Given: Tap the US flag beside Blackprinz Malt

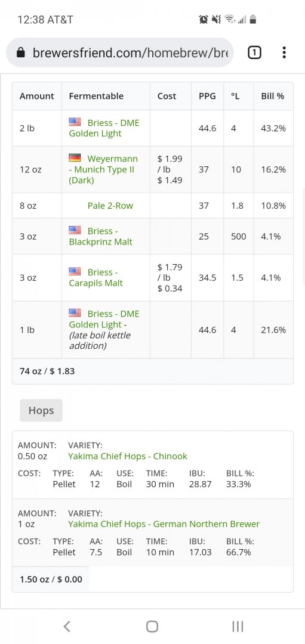Looking at the screenshot, I should [x=75, y=230].
